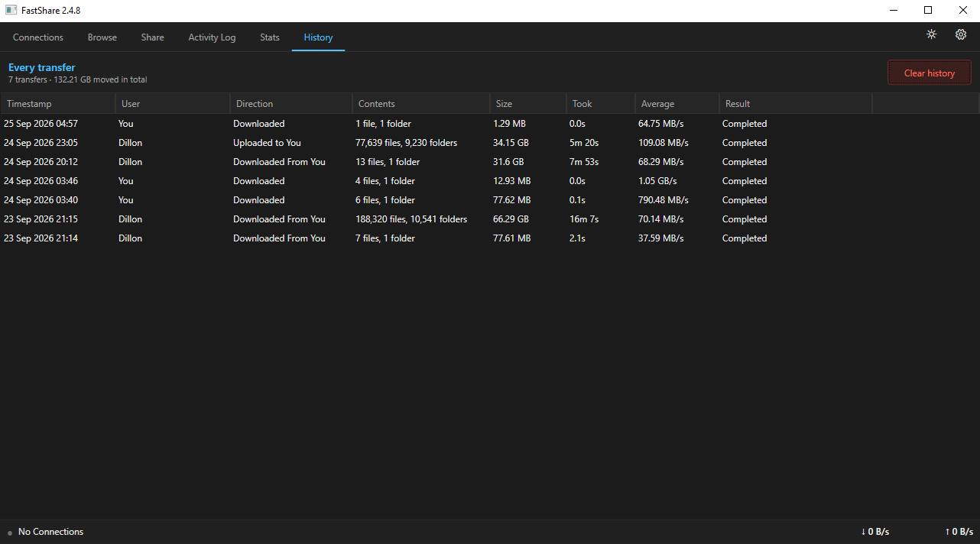Click the download speed indicator in status bar
Image resolution: width=980 pixels, height=544 pixels.
[x=875, y=532]
